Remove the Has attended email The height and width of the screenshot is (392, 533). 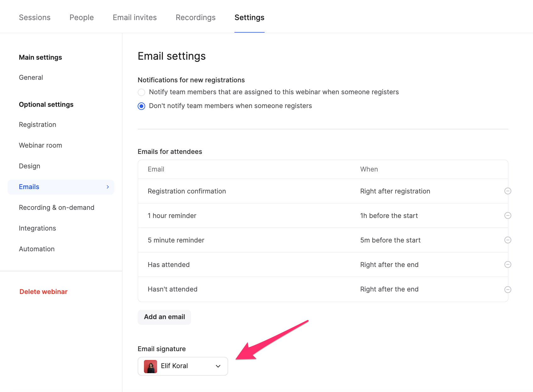pos(508,264)
